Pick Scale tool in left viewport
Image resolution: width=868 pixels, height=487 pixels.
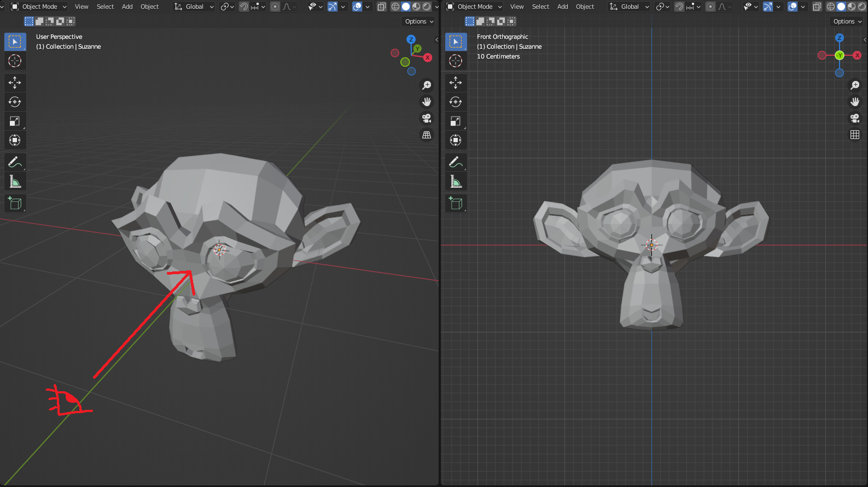coord(15,121)
